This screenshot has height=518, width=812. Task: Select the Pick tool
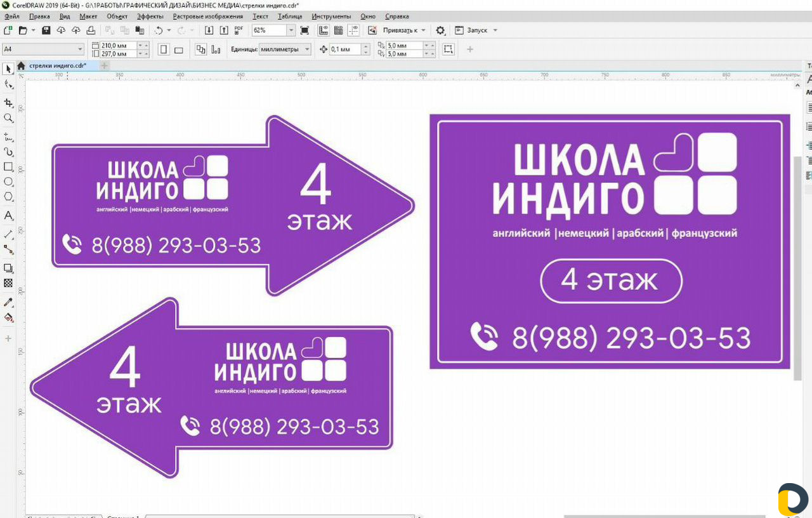9,69
